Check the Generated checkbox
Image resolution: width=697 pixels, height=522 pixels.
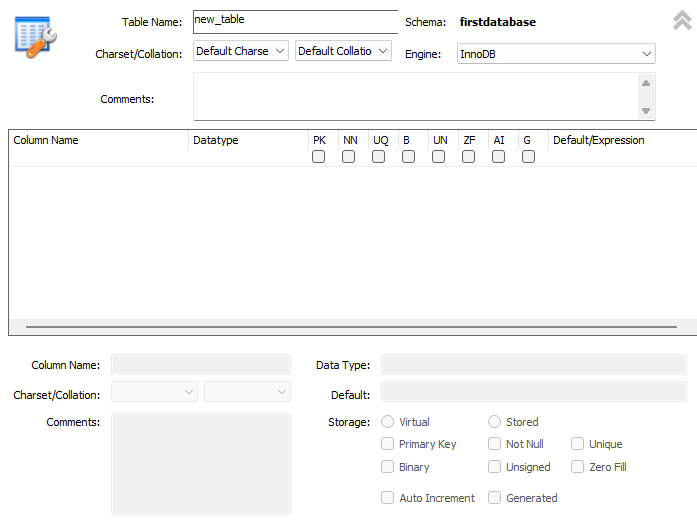[x=494, y=498]
